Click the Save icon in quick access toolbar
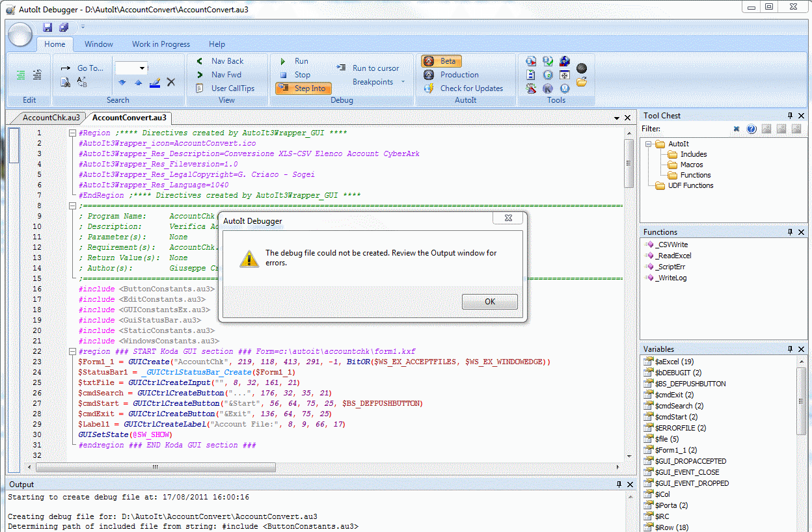The image size is (812, 532). [47, 27]
